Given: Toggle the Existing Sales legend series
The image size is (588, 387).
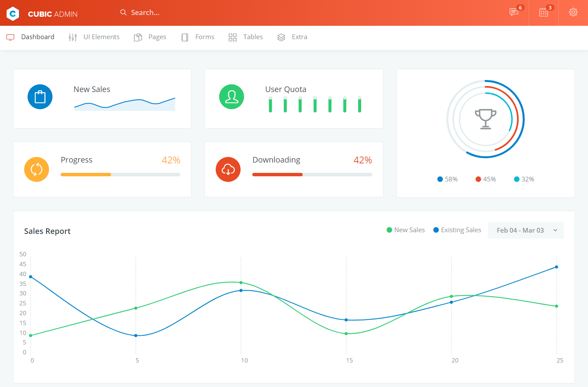Looking at the screenshot, I should click(x=457, y=230).
